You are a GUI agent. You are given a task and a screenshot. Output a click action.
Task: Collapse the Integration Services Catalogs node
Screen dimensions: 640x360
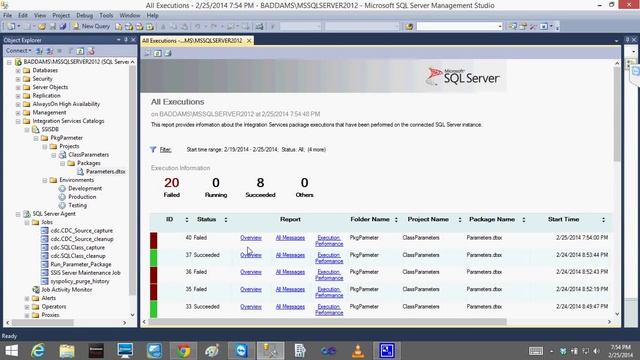point(18,121)
